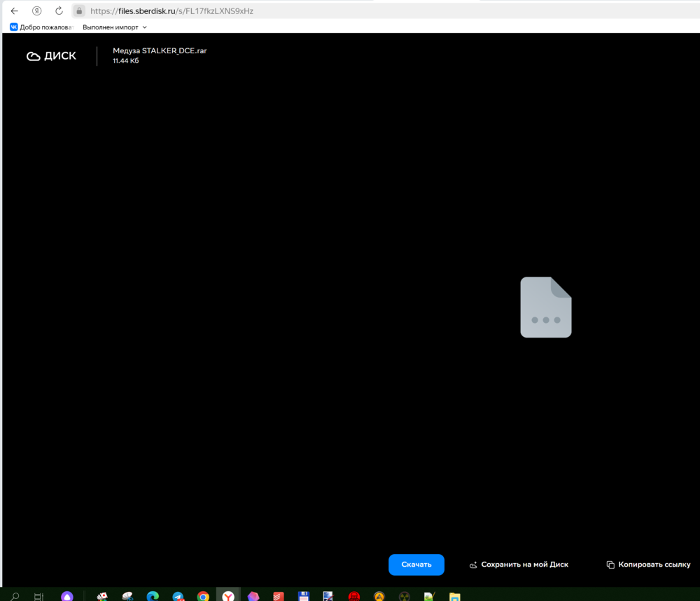Viewport: 700px width, 601px height.
Task: Open the monitor-with-pen taskbar icon
Action: point(328,596)
